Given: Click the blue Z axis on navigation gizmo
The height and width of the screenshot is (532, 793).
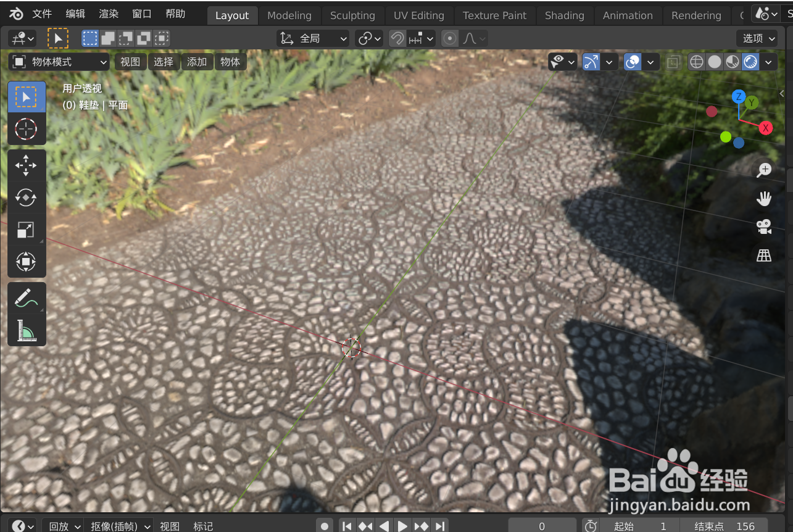Looking at the screenshot, I should coord(738,96).
